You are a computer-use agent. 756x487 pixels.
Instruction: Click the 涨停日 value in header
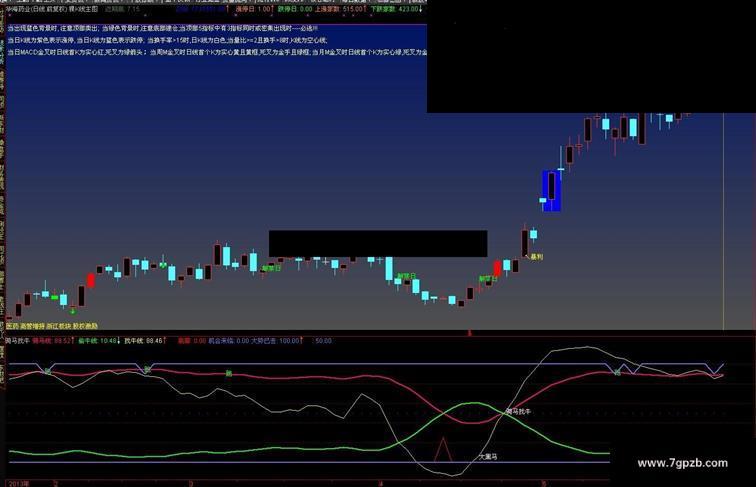coord(253,9)
